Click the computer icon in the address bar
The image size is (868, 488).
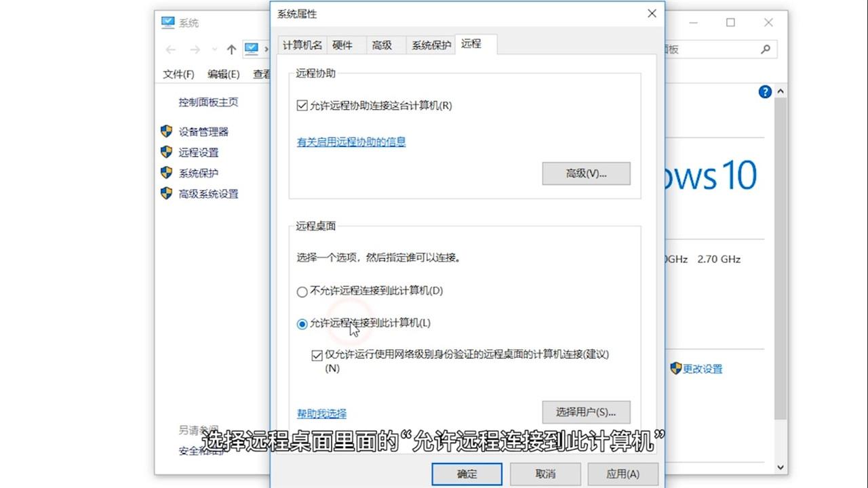(252, 49)
